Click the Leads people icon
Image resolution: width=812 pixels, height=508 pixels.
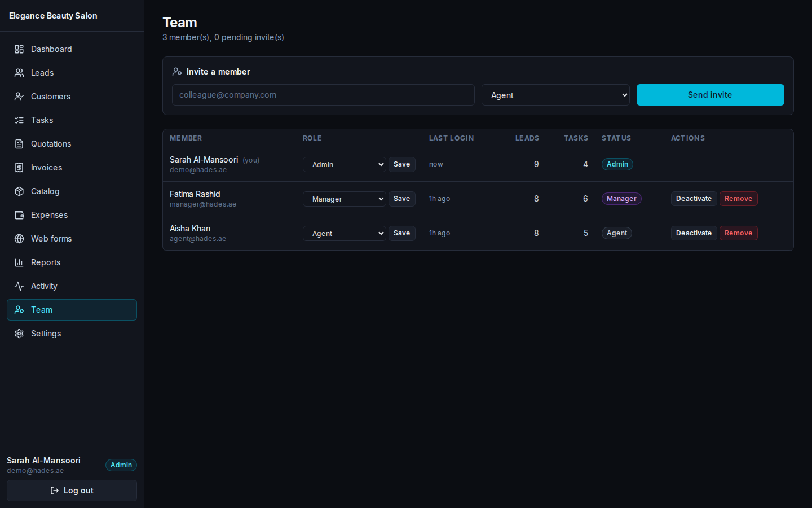click(x=19, y=73)
